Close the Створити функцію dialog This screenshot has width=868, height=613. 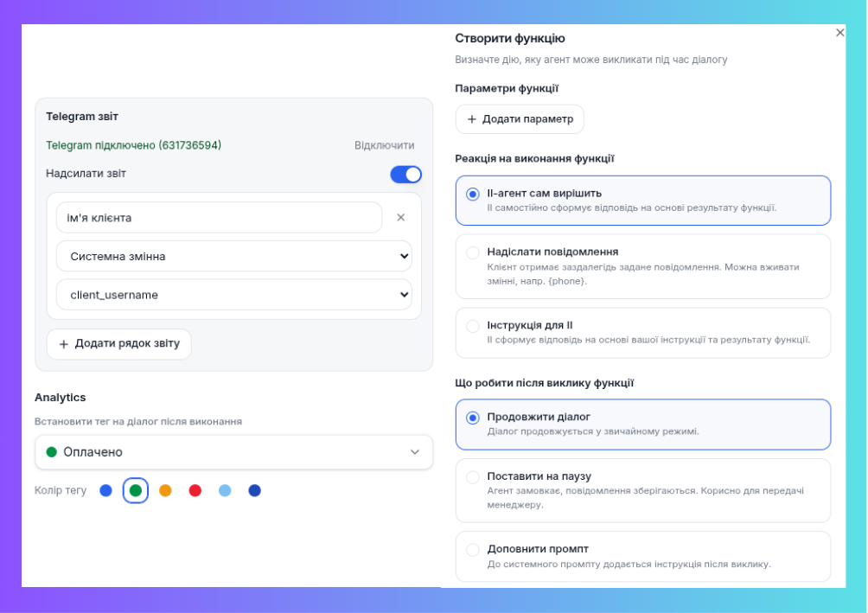[x=839, y=33]
